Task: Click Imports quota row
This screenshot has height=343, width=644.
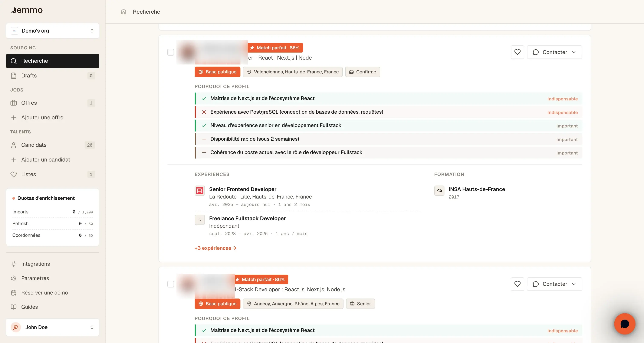Action: click(x=53, y=212)
